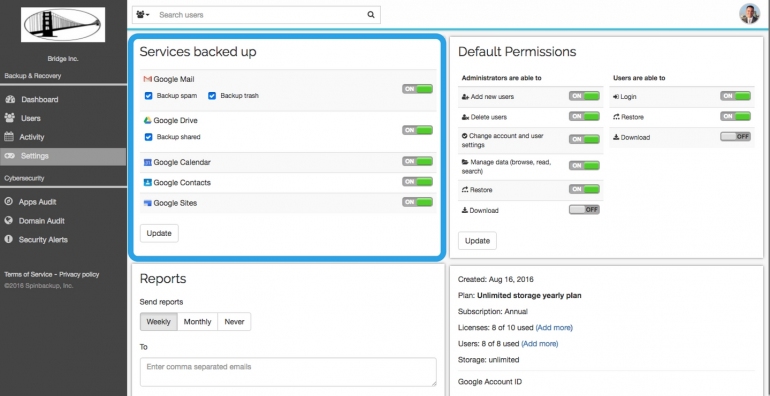
Task: Toggle the Google Calendar backup switch
Action: (417, 161)
